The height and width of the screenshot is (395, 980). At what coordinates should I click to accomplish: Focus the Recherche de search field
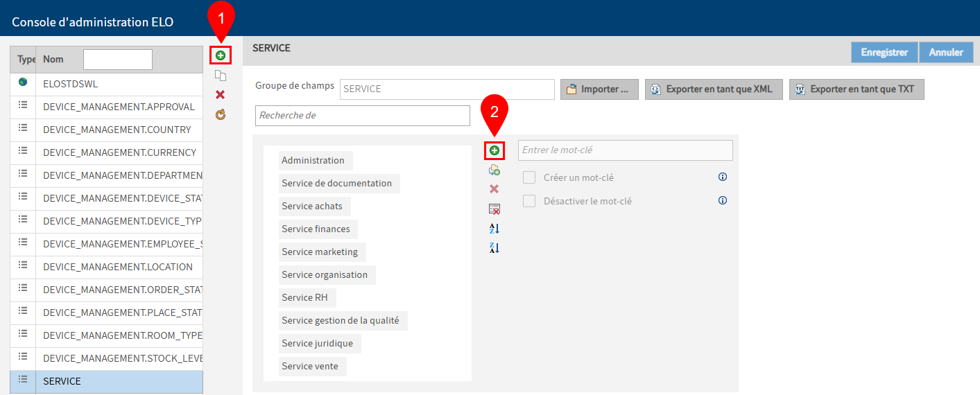point(362,116)
